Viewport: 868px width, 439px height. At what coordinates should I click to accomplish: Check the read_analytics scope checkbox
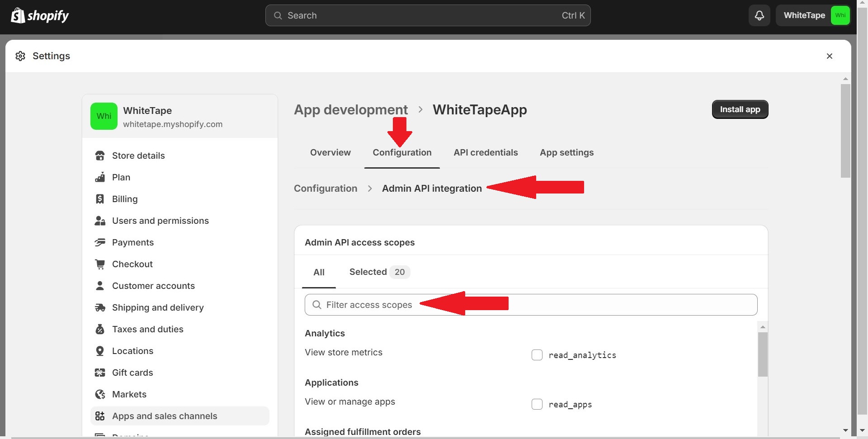(x=537, y=355)
